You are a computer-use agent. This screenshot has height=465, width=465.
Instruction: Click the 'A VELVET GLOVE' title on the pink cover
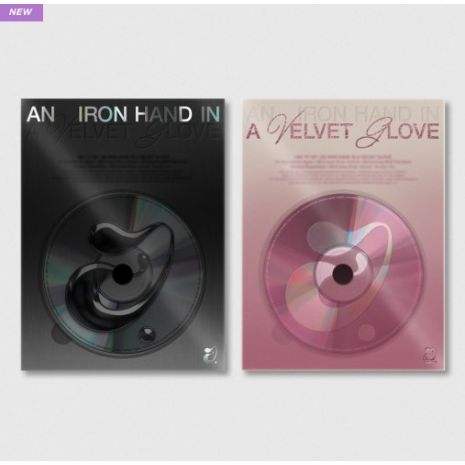click(343, 131)
